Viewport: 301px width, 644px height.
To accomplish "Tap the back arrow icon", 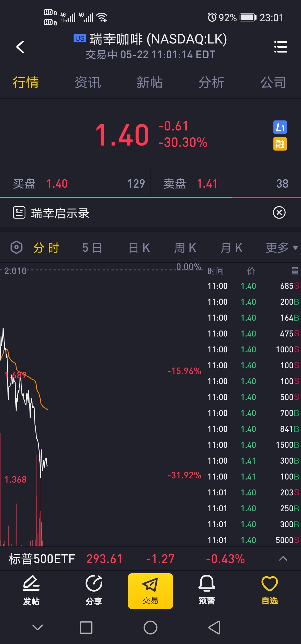I will pyautogui.click(x=20, y=47).
